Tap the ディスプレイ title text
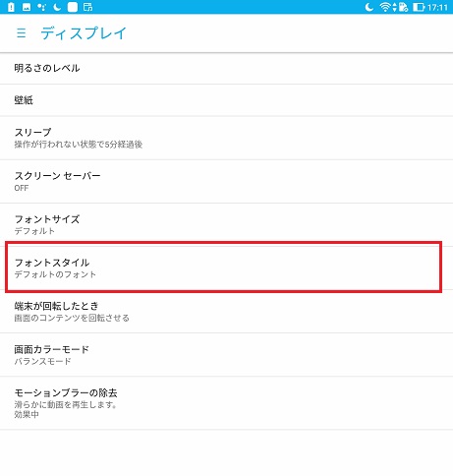Image resolution: width=453 pixels, height=476 pixels. coord(84,33)
